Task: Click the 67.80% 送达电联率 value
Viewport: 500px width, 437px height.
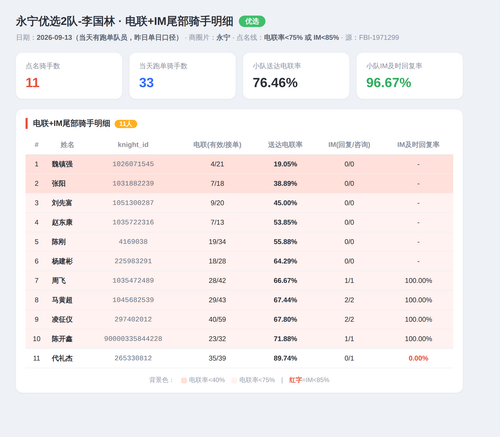Action: [285, 319]
